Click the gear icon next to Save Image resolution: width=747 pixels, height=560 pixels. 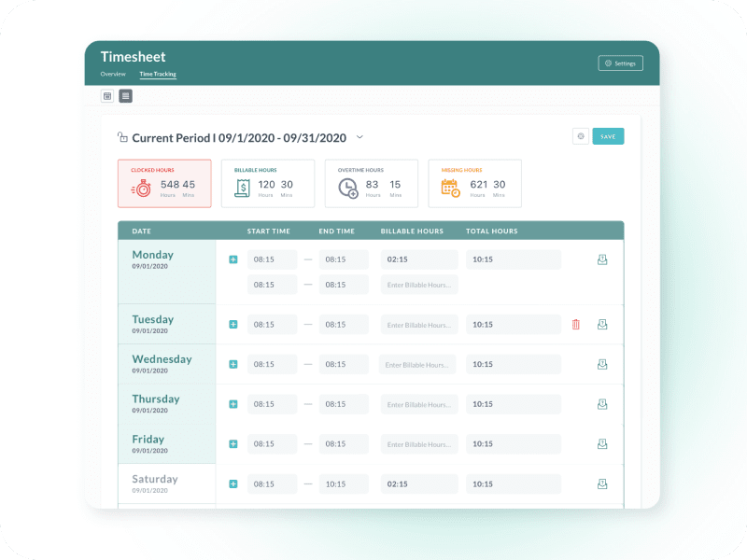(580, 135)
